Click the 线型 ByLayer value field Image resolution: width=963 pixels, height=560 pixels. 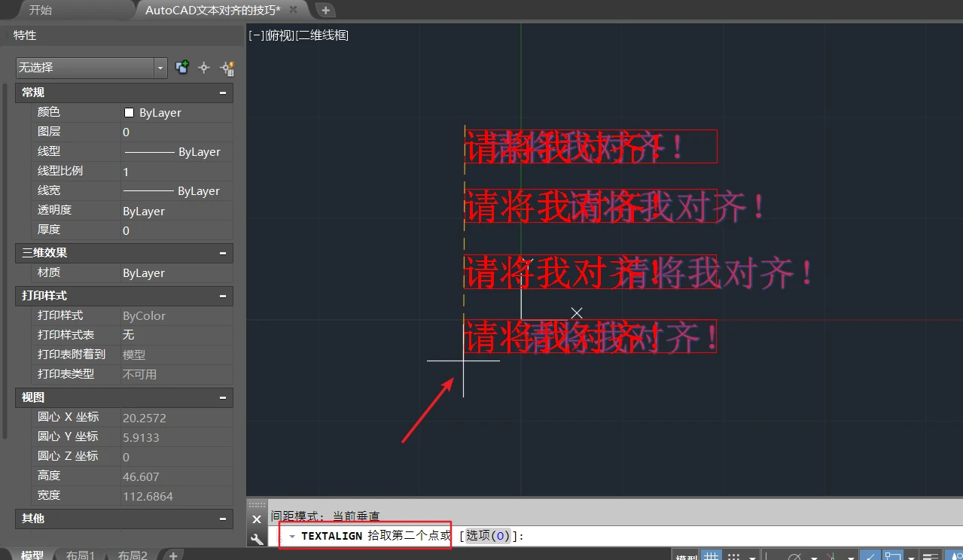[177, 151]
